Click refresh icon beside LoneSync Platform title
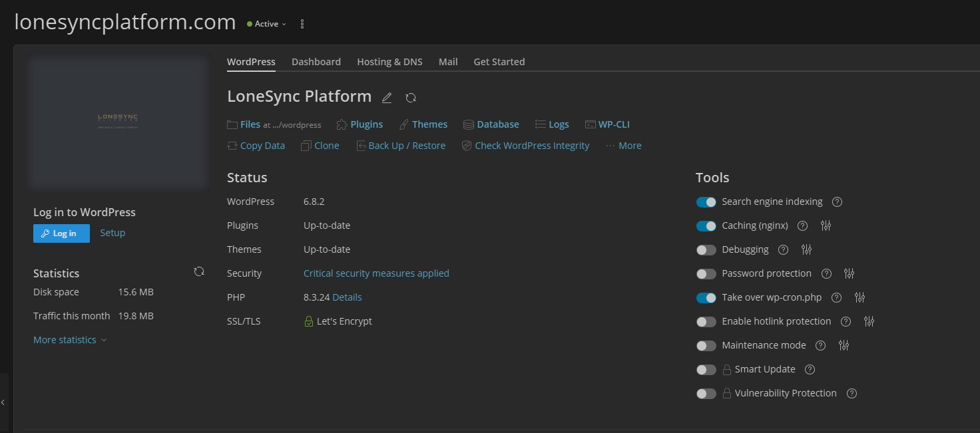Image resolution: width=980 pixels, height=433 pixels. [x=411, y=98]
